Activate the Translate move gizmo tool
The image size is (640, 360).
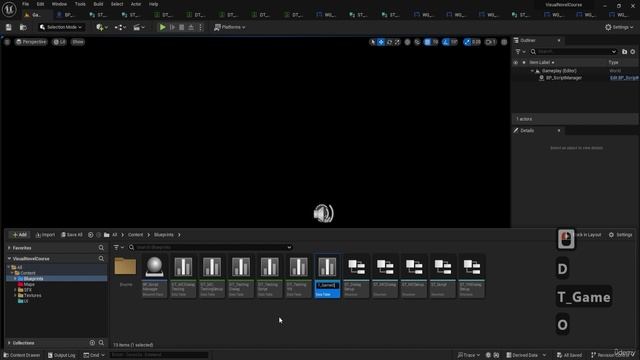click(381, 42)
